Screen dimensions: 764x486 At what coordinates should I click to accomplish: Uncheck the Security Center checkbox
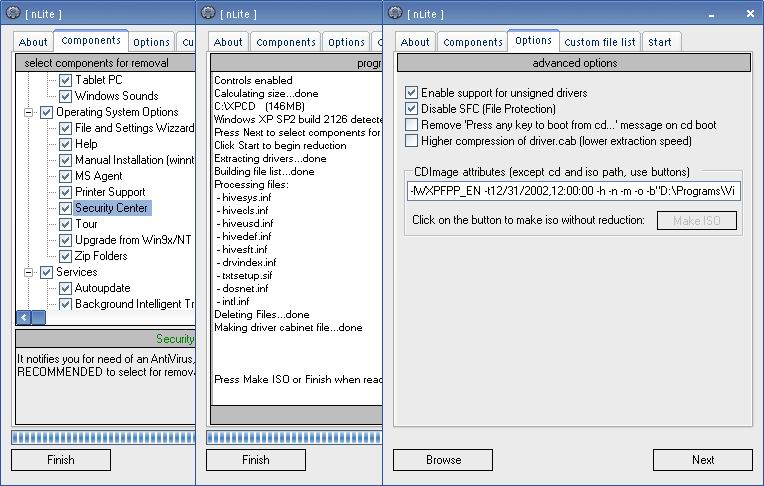click(x=65, y=208)
